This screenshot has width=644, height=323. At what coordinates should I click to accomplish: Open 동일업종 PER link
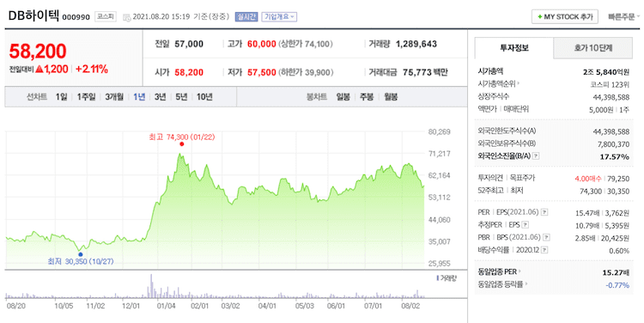(x=499, y=271)
